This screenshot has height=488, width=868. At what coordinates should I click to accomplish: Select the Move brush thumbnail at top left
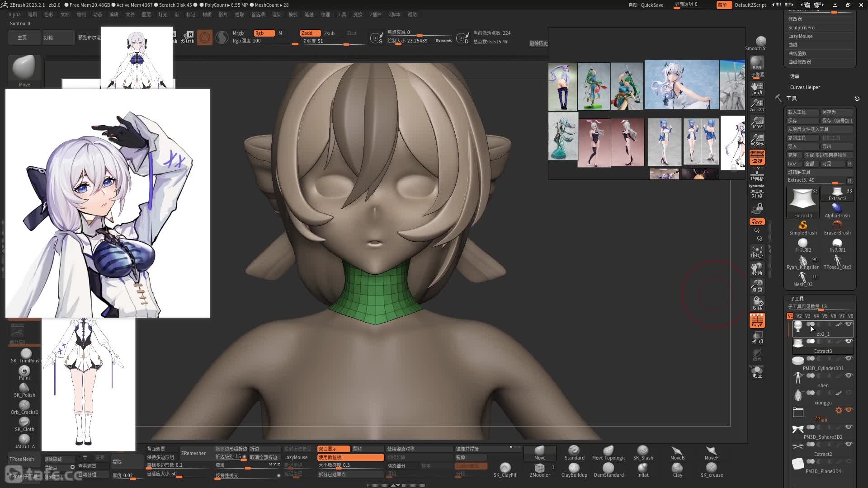(x=24, y=71)
